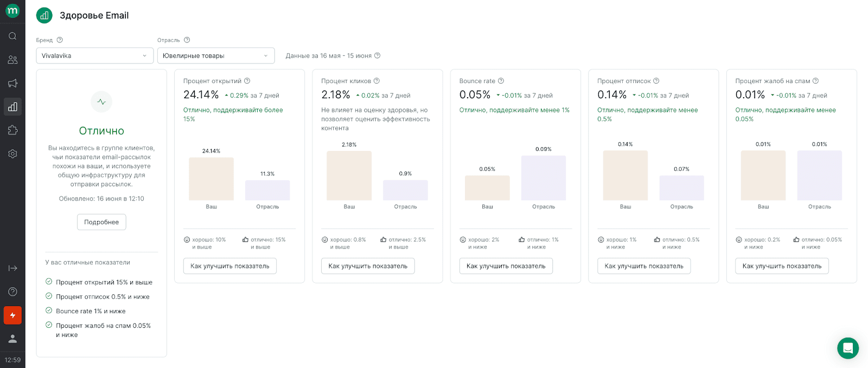
Task: Open the chat widget bubble
Action: [x=847, y=348]
